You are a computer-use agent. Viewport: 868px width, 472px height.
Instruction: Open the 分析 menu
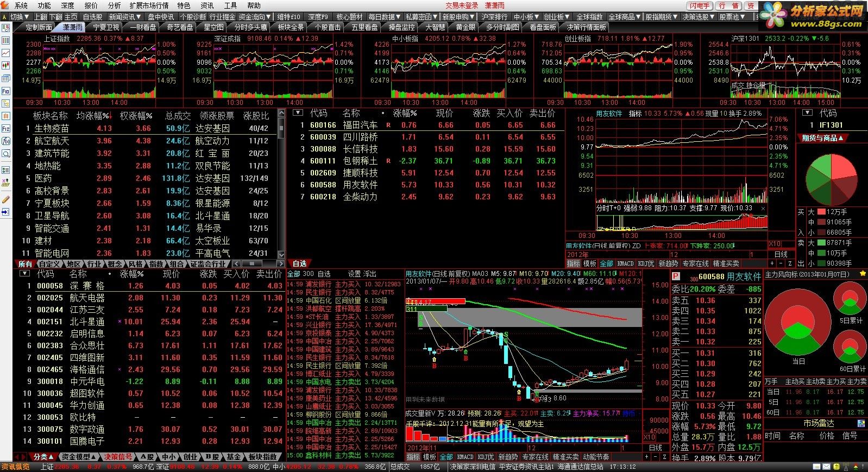pos(114,5)
